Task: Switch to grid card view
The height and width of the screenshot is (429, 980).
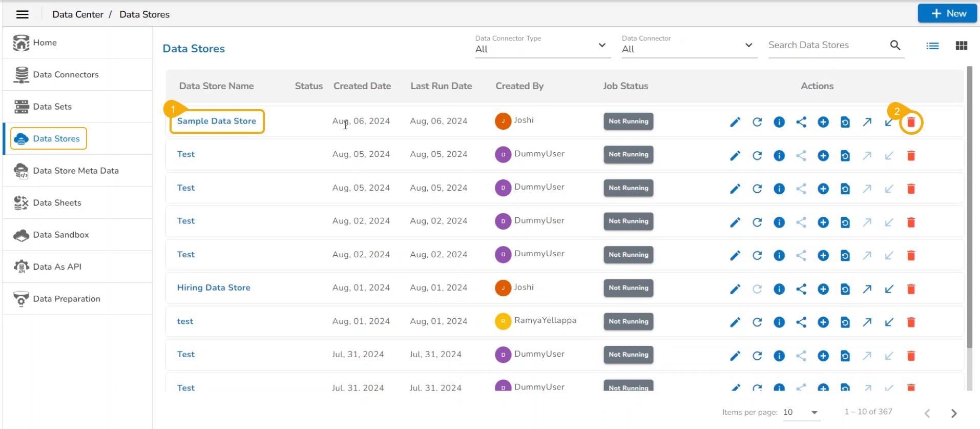Action: tap(962, 46)
